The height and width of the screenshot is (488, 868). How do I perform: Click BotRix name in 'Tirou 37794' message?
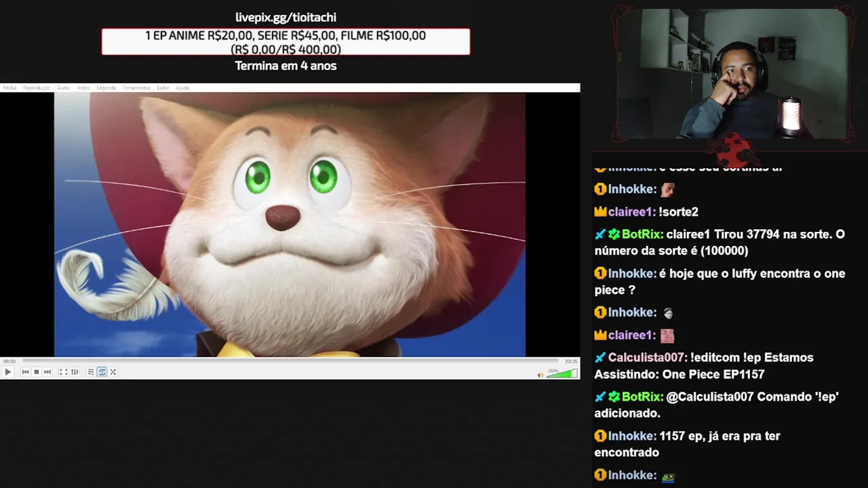coord(642,235)
